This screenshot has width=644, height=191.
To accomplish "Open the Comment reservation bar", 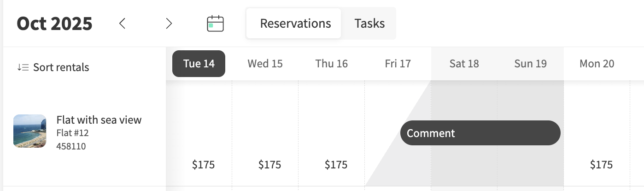I will [x=480, y=133].
